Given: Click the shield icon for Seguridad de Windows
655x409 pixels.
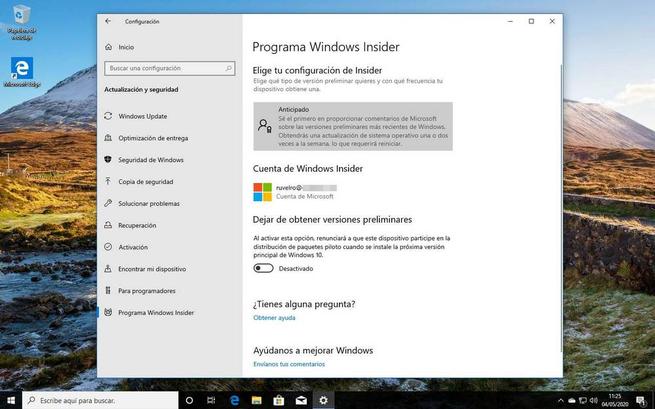Looking at the screenshot, I should [x=108, y=160].
